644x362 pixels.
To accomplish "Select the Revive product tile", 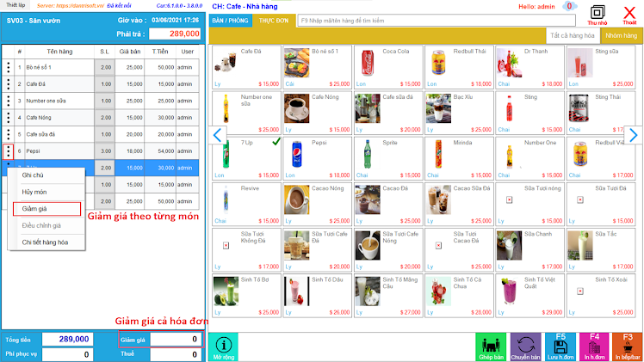I will [x=246, y=204].
